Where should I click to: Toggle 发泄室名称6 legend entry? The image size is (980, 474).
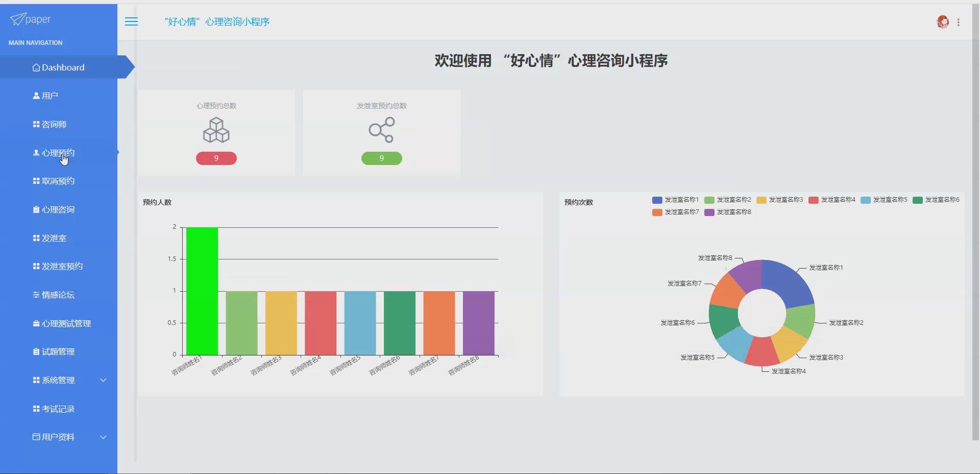[936, 200]
